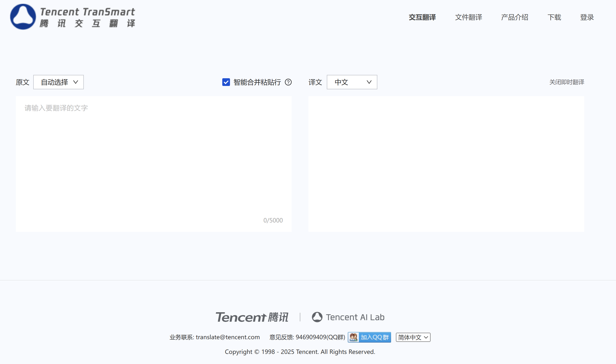The image size is (616, 364).
Task: Open the 下载 download page
Action: [554, 17]
